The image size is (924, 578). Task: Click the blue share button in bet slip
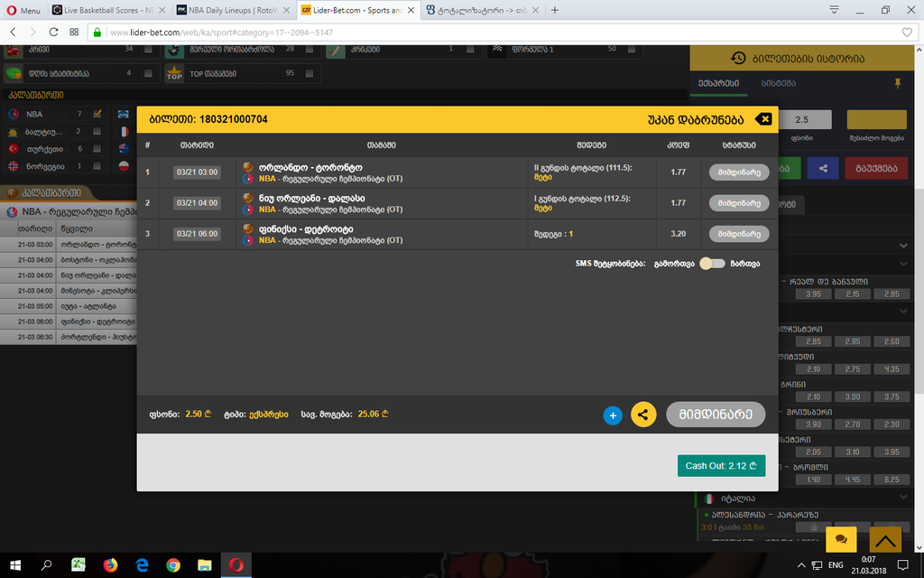tap(823, 168)
